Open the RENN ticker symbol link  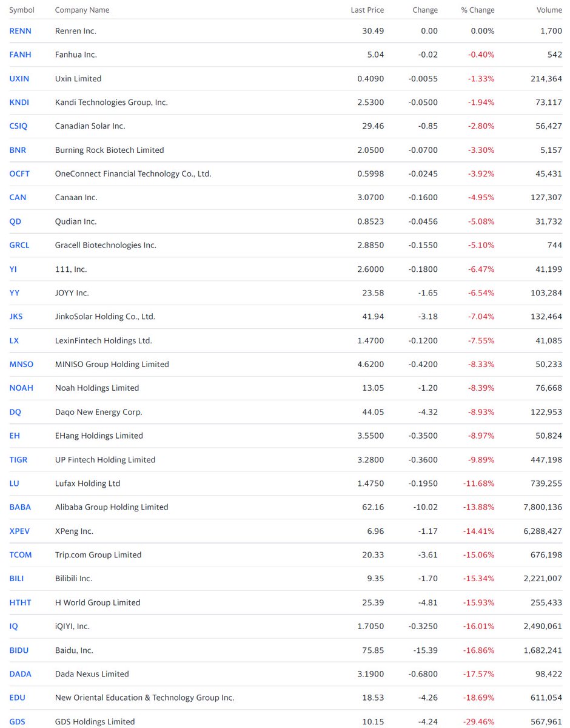tap(20, 31)
